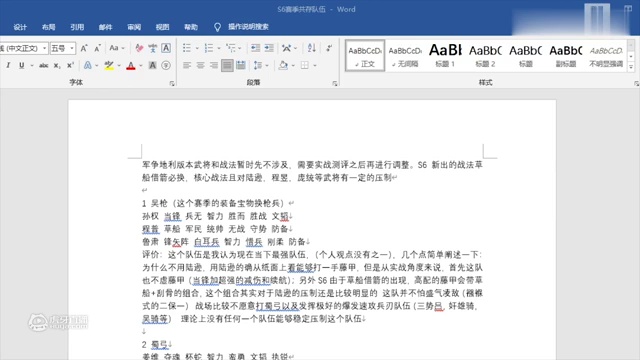
Task: Click the 操作说明搜索 search box
Action: pyautogui.click(x=248, y=27)
